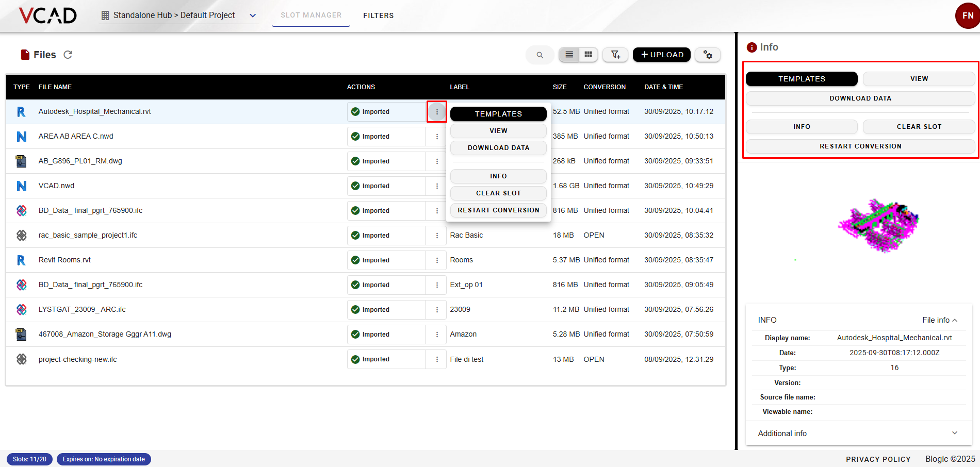
Task: Open the search magnifier icon
Action: (x=540, y=55)
